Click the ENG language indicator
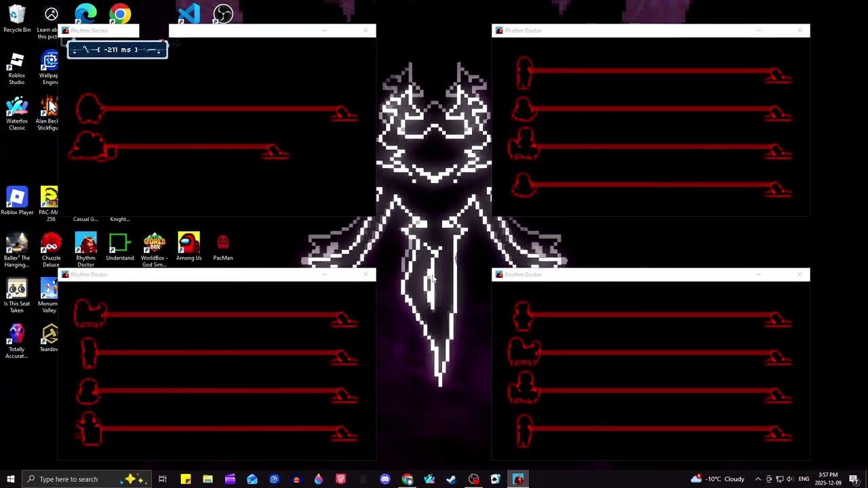 (804, 479)
